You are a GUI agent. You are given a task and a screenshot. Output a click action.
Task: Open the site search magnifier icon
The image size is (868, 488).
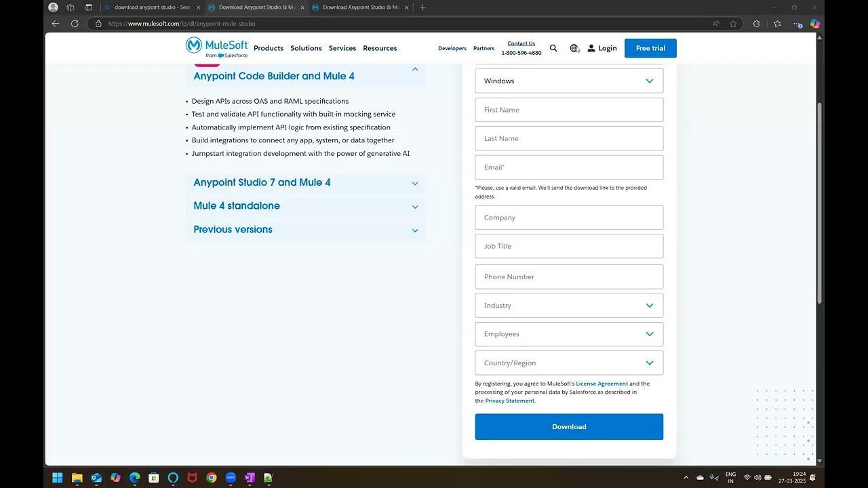[553, 48]
